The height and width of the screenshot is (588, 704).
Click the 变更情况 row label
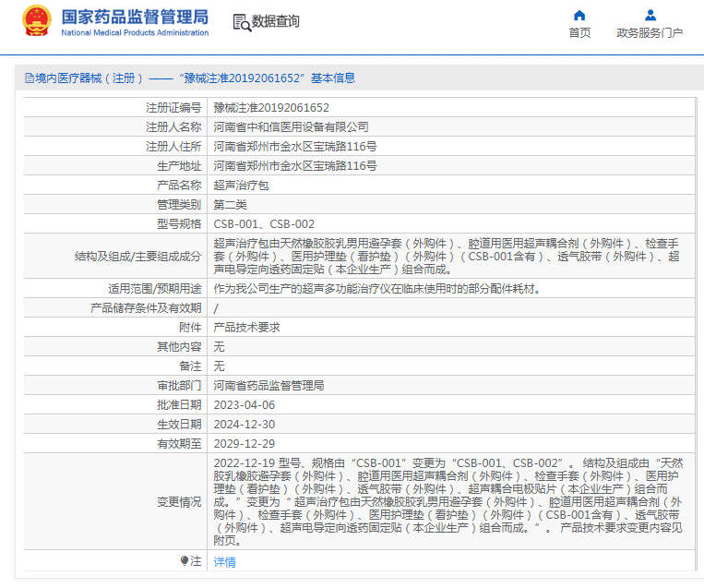coord(179,502)
